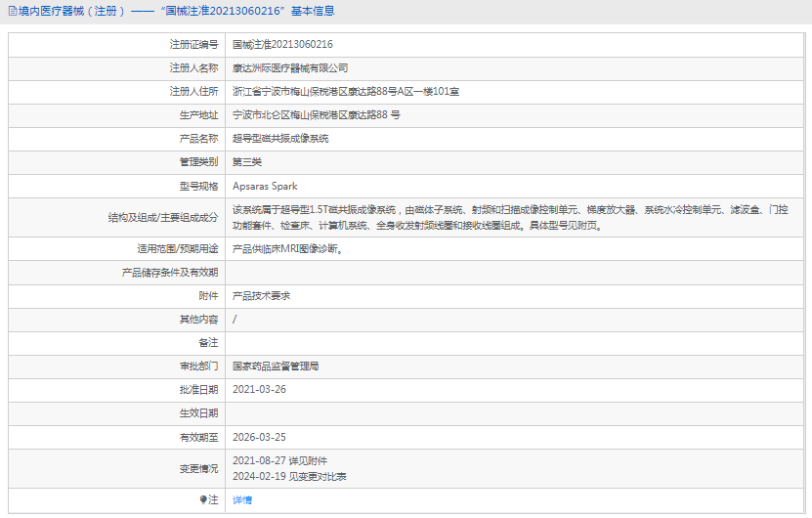Screen dimensions: 812x518
Task: Select intended use text 产品供临床MRI图像诊断
Action: point(288,249)
